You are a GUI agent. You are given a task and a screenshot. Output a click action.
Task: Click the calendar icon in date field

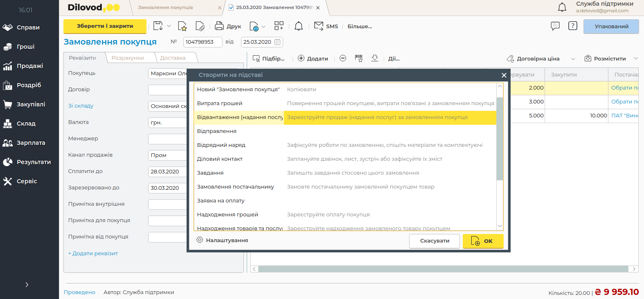coord(277,42)
